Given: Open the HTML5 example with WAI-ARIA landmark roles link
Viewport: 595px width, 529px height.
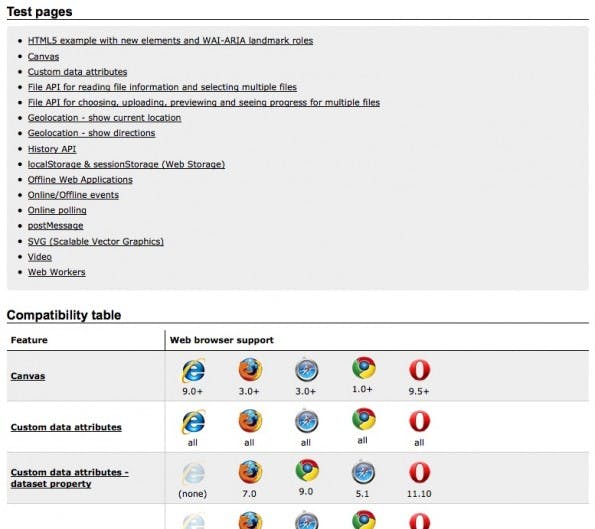Looking at the screenshot, I should (x=170, y=41).
